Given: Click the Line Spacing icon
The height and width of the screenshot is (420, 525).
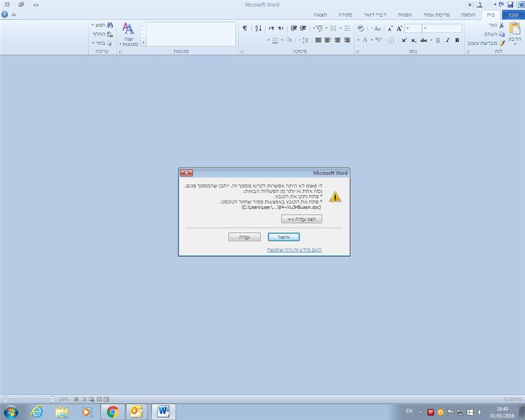Looking at the screenshot, I should click(x=304, y=40).
